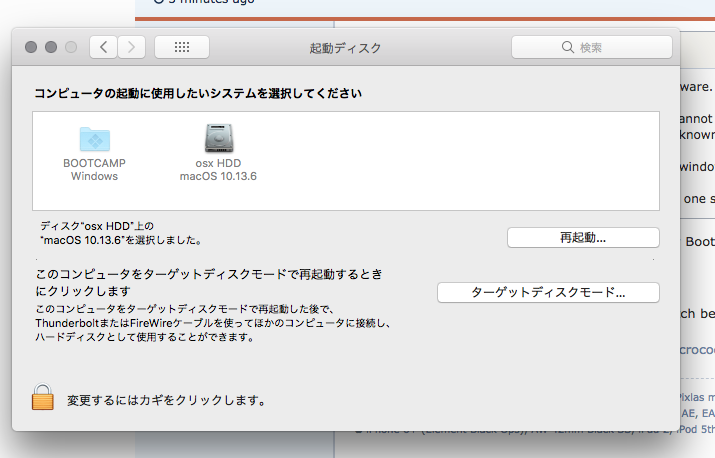Click the 再起動... restart button
The width and height of the screenshot is (715, 458).
click(x=583, y=238)
